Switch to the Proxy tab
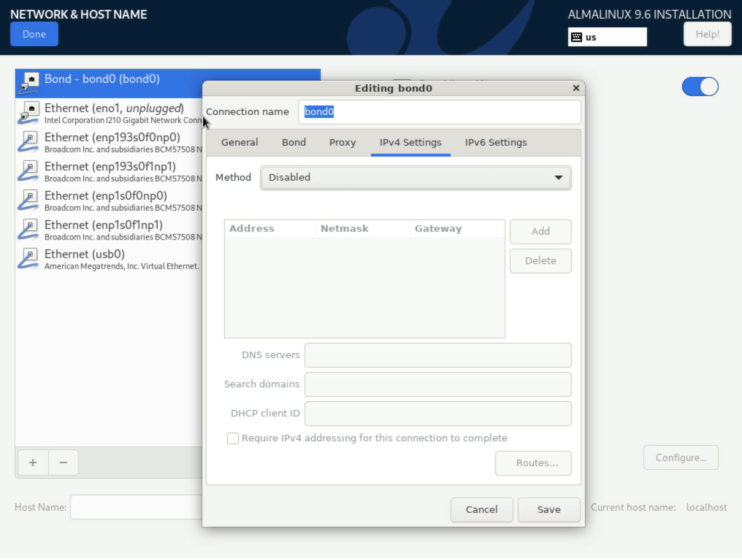 pos(343,143)
